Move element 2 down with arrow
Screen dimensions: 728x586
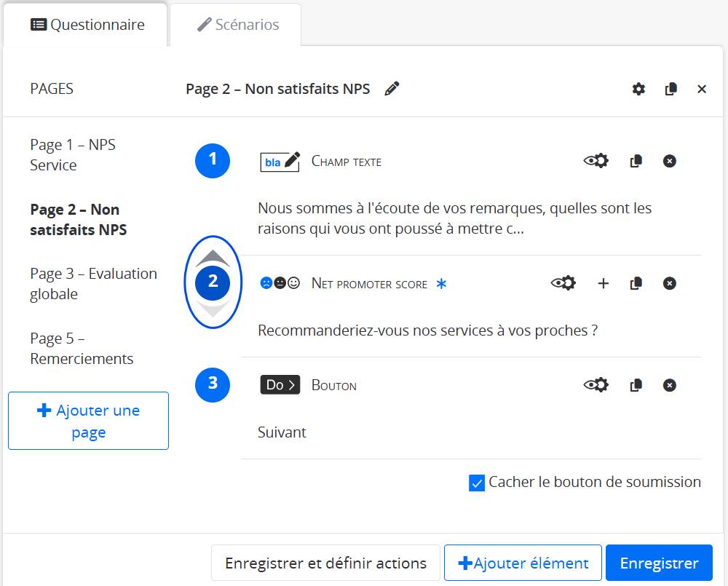tap(213, 309)
